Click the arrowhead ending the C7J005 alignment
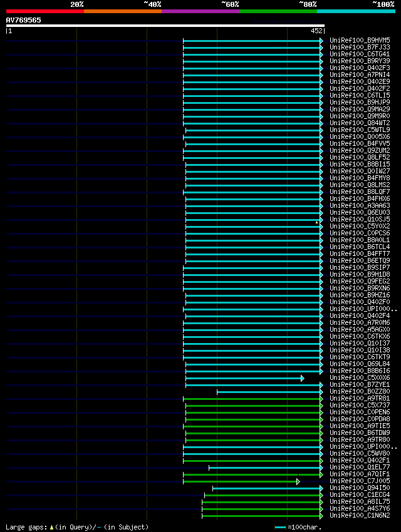 pos(298,481)
